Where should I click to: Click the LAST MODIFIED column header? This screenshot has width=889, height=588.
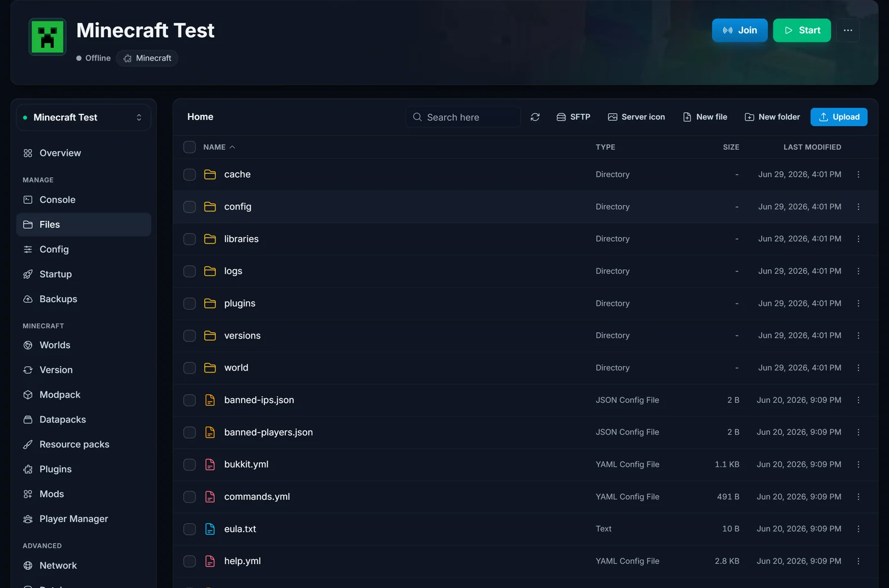tap(812, 147)
